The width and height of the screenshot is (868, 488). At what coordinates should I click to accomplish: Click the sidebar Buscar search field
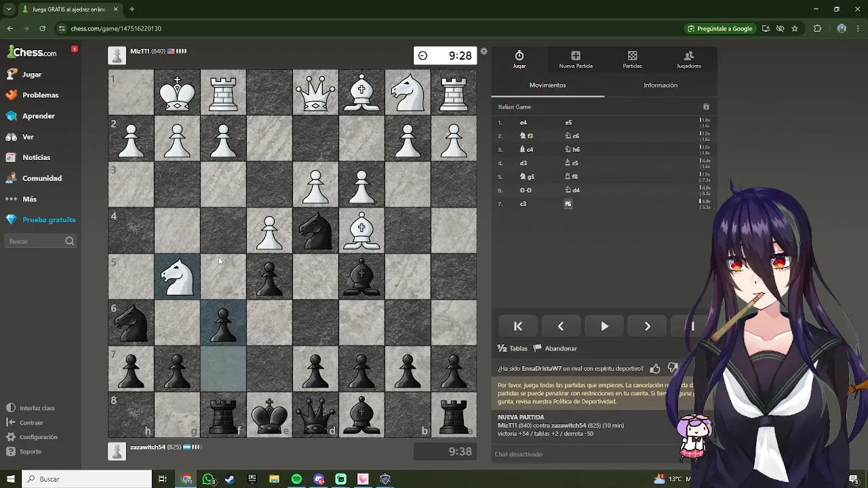pos(41,241)
